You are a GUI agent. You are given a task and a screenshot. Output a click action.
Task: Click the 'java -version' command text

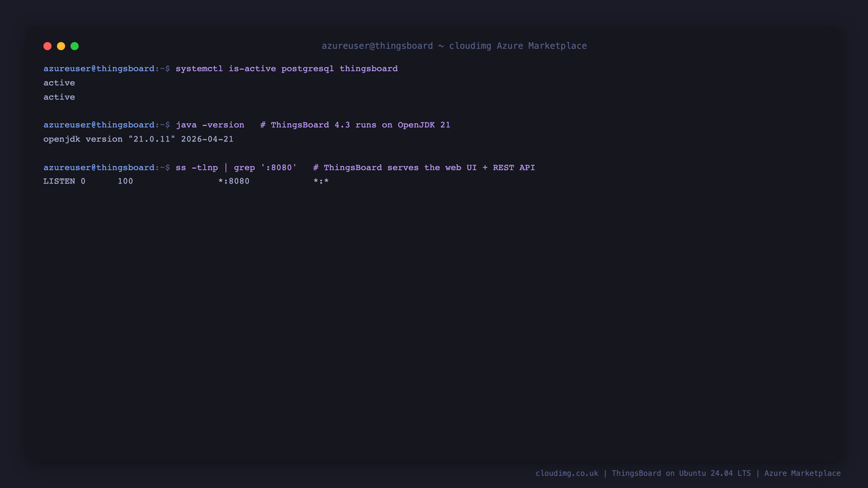(x=210, y=125)
